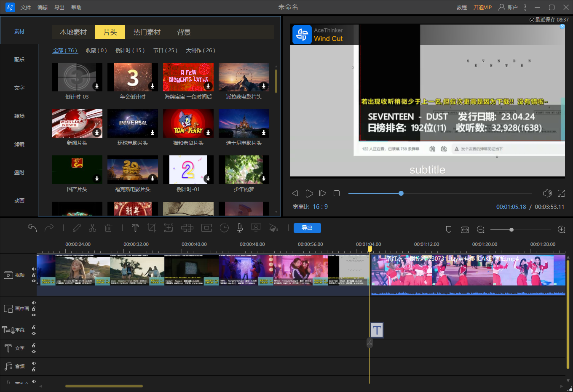Lock the 视频 track
The width and height of the screenshot is (573, 392).
click(x=34, y=275)
